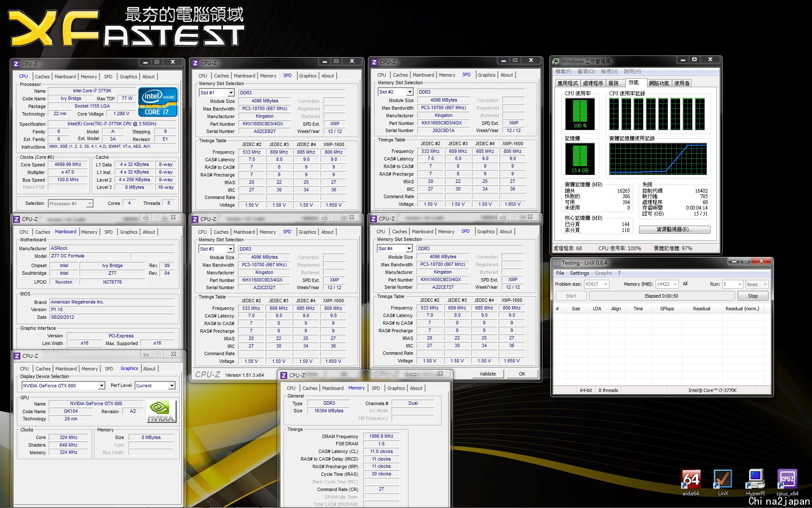Expand LinX Memory (MiB) dropdown
Screen dimensions: 812x508
coord(675,284)
